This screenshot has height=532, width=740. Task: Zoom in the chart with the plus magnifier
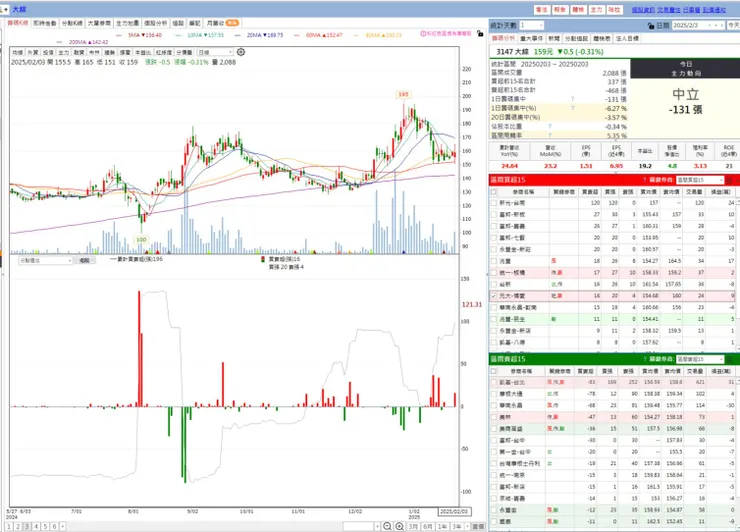(x=399, y=526)
